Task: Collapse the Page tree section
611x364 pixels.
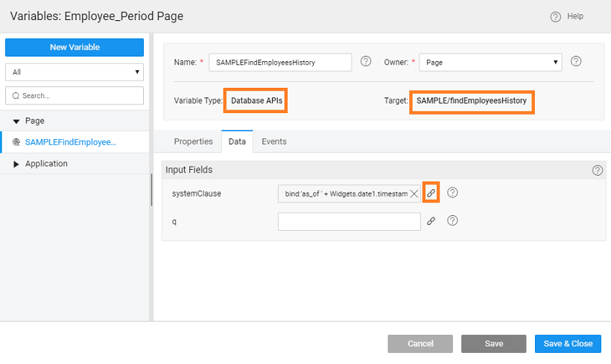Action: pos(16,121)
